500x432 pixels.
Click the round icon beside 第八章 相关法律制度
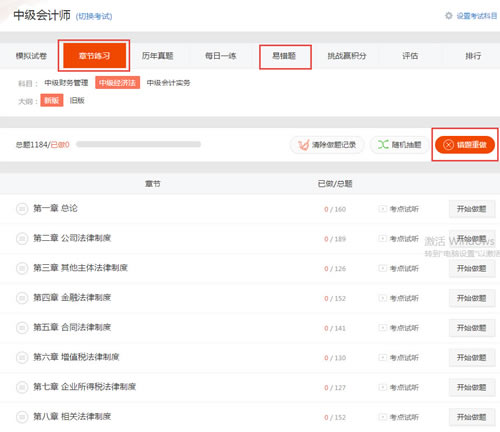coord(22,417)
